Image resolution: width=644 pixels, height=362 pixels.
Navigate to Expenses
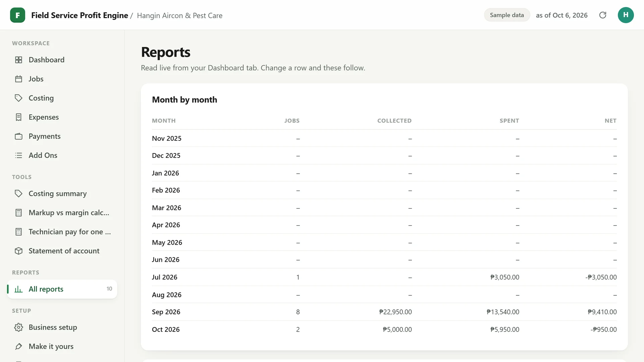pos(62,117)
